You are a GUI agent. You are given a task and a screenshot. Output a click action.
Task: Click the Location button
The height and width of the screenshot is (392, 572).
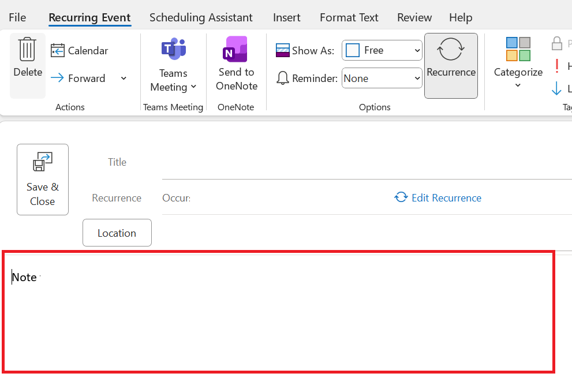pos(117,233)
